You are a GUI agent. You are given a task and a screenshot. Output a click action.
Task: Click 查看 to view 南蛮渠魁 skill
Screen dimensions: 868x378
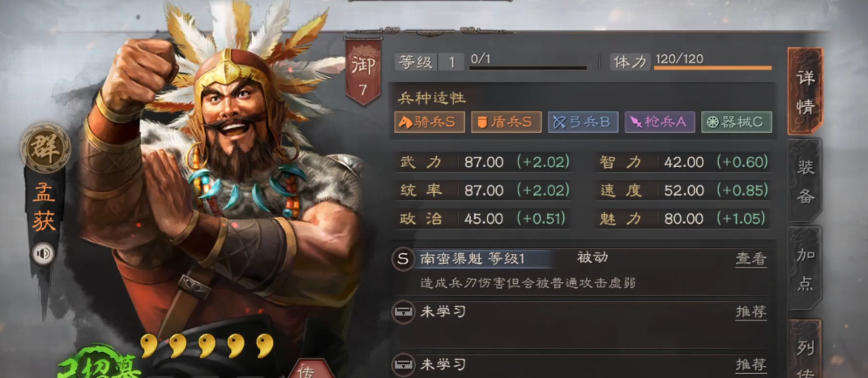coord(751,258)
